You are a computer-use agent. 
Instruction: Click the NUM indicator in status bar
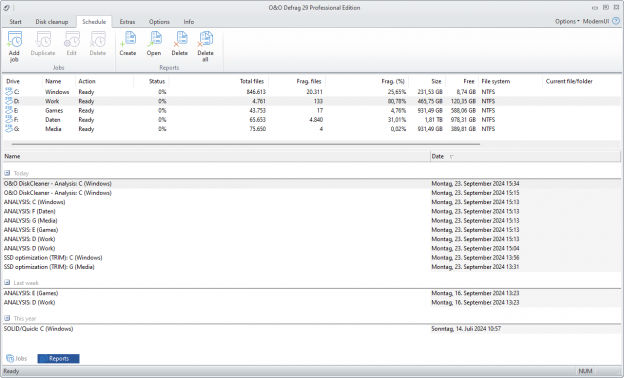[585, 371]
